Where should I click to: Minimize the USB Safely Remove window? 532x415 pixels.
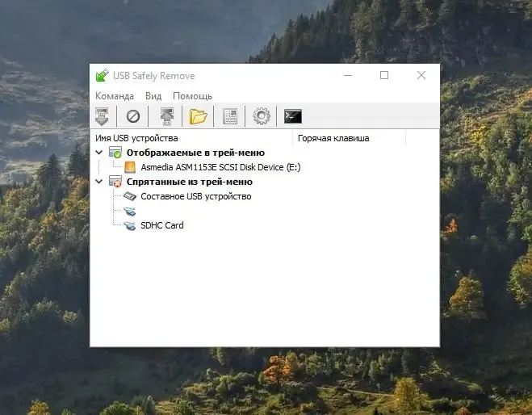click(x=348, y=75)
